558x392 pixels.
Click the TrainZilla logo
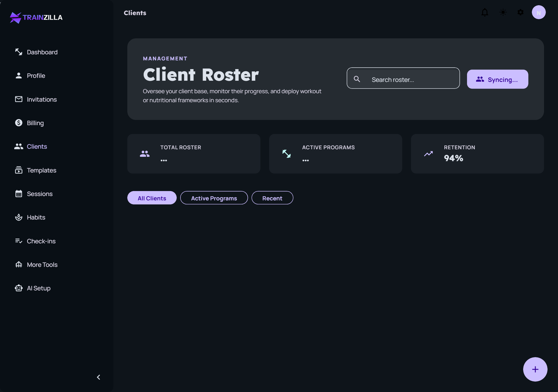(x=36, y=18)
